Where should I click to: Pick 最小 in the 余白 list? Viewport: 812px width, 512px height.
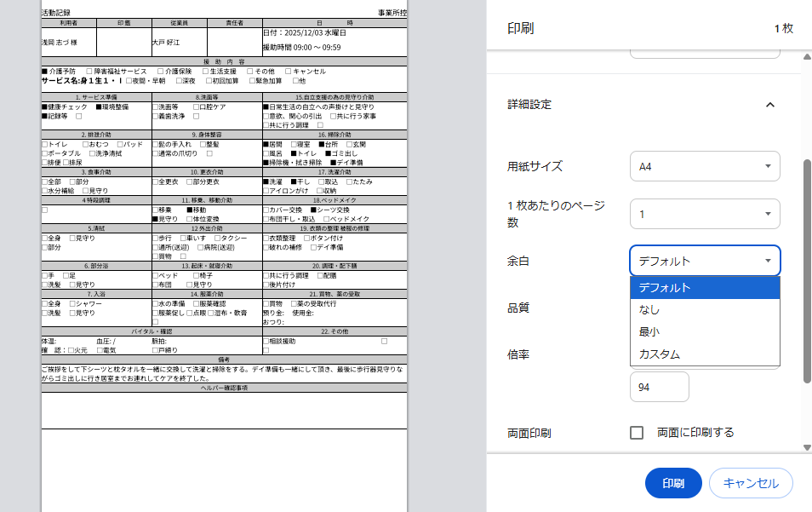[x=704, y=332]
